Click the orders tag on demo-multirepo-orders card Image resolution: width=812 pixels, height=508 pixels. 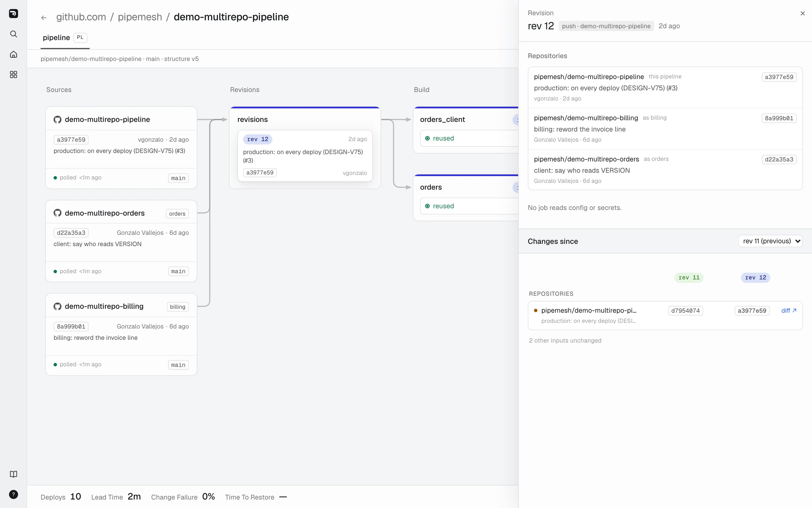177,214
